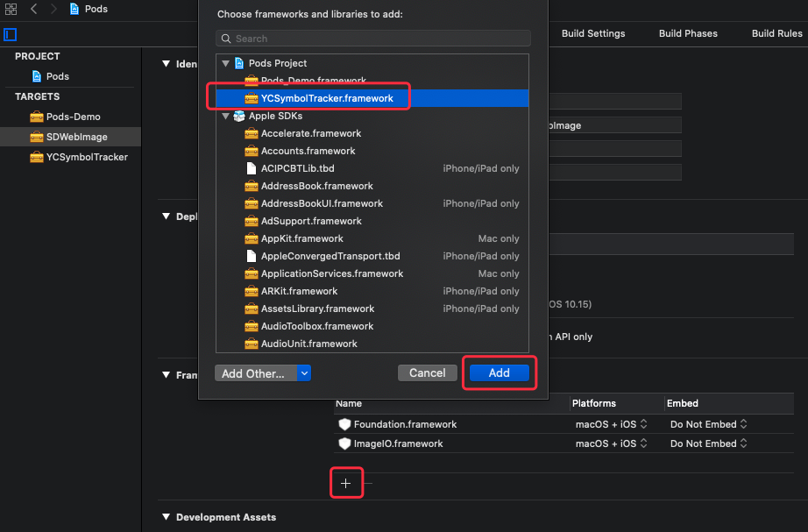Screen dimensions: 808x532
Task: Click the AppleConvergedTransport.tbd file icon
Action: (252, 256)
